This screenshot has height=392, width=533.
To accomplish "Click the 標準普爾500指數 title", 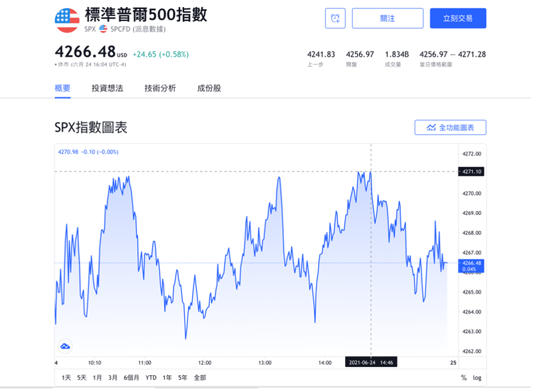I will click(146, 15).
